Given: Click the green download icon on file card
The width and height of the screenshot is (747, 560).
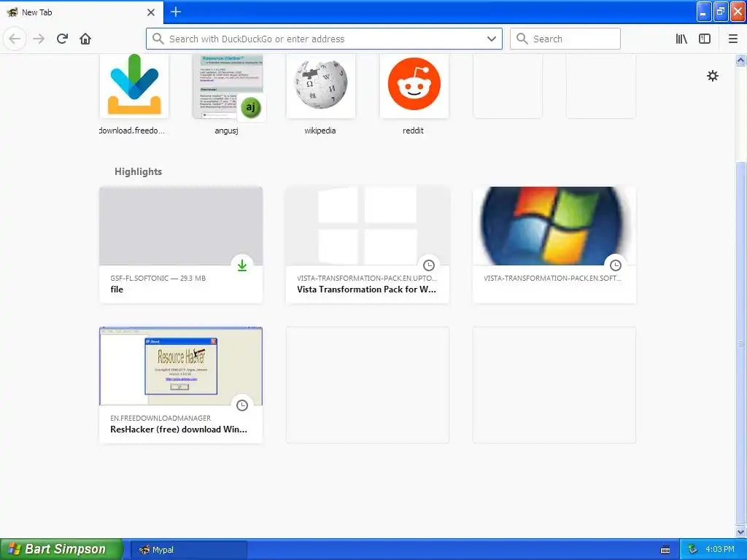Looking at the screenshot, I should [x=242, y=265].
